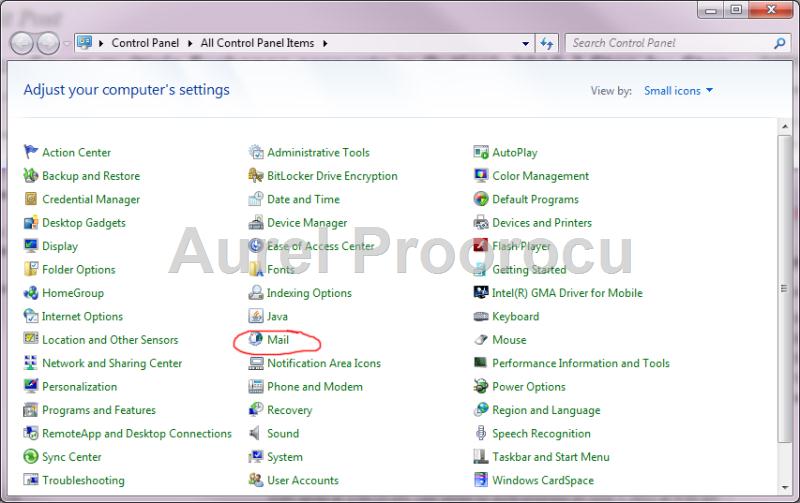This screenshot has width=800, height=503.
Task: Open Performance Information and Tools link
Action: (x=581, y=363)
